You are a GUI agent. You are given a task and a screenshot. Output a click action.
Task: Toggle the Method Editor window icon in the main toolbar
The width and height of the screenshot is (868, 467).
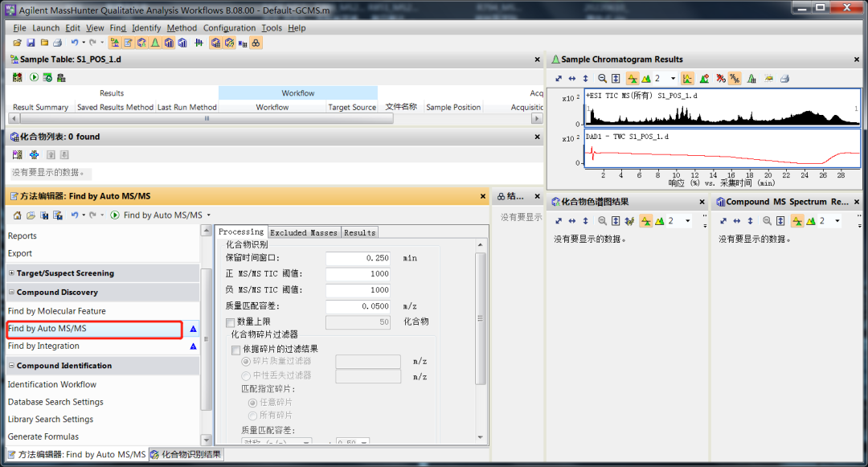click(x=129, y=43)
